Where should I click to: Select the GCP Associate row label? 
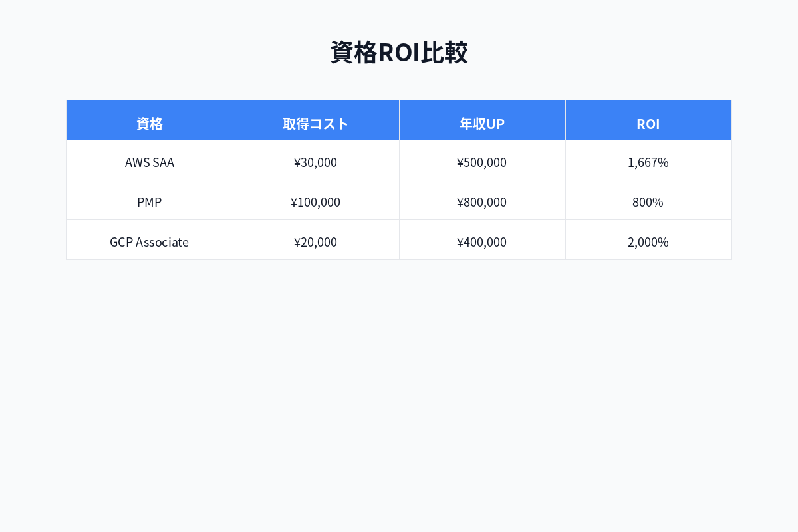(x=150, y=241)
